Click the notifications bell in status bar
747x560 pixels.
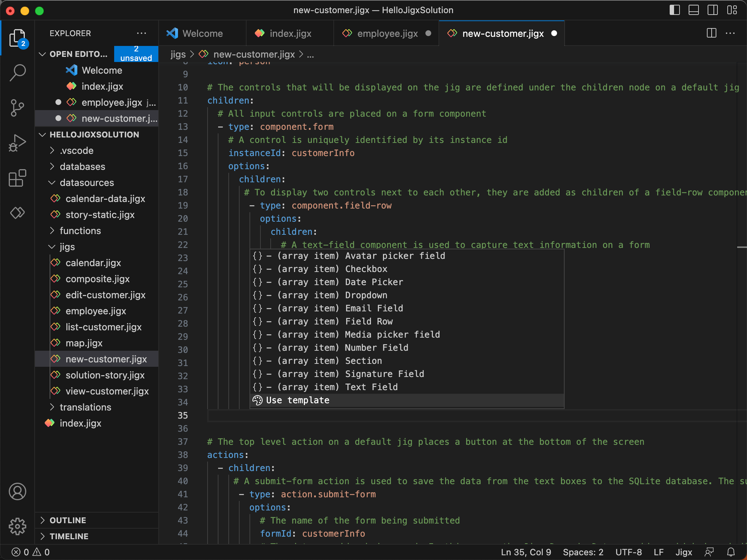tap(731, 552)
